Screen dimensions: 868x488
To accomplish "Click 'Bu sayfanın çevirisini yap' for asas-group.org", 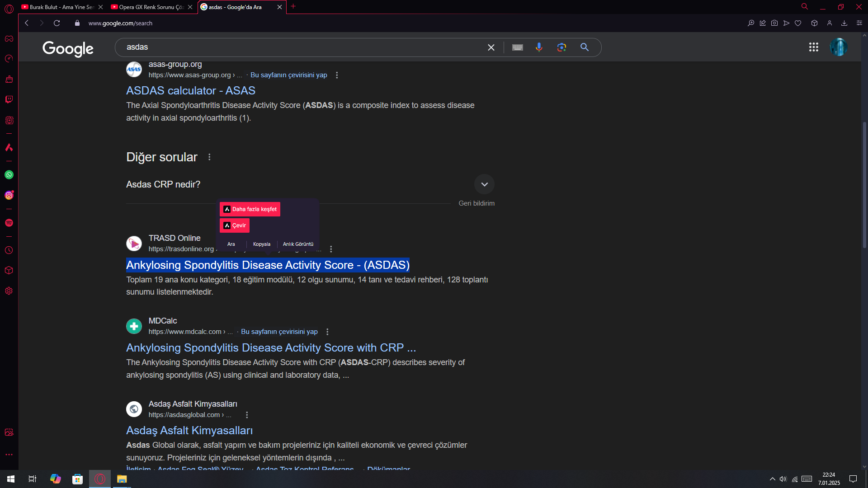I will (289, 75).
